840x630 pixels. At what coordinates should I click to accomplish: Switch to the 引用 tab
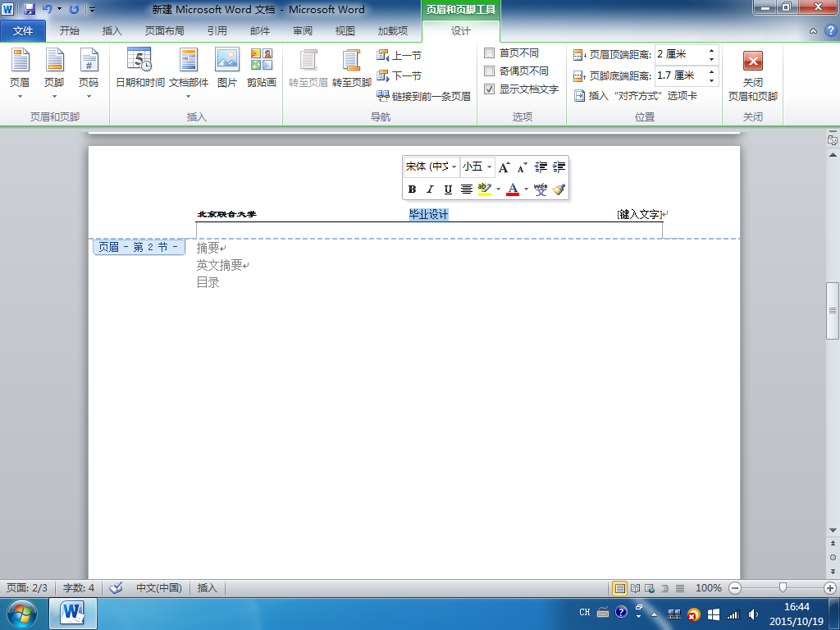217,31
